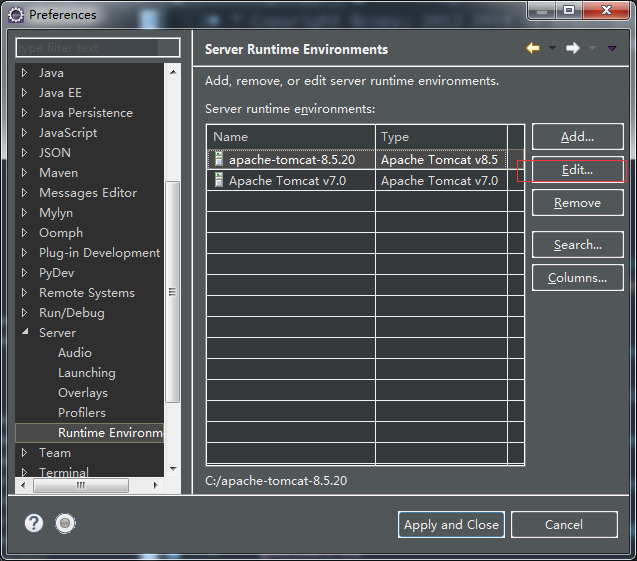The image size is (637, 561).
Task: Click the Search... button
Action: point(577,245)
